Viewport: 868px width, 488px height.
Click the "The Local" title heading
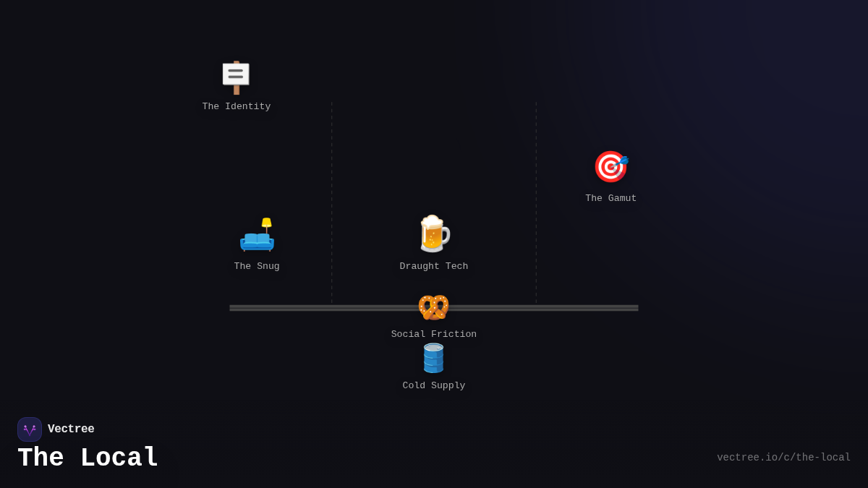click(x=88, y=458)
